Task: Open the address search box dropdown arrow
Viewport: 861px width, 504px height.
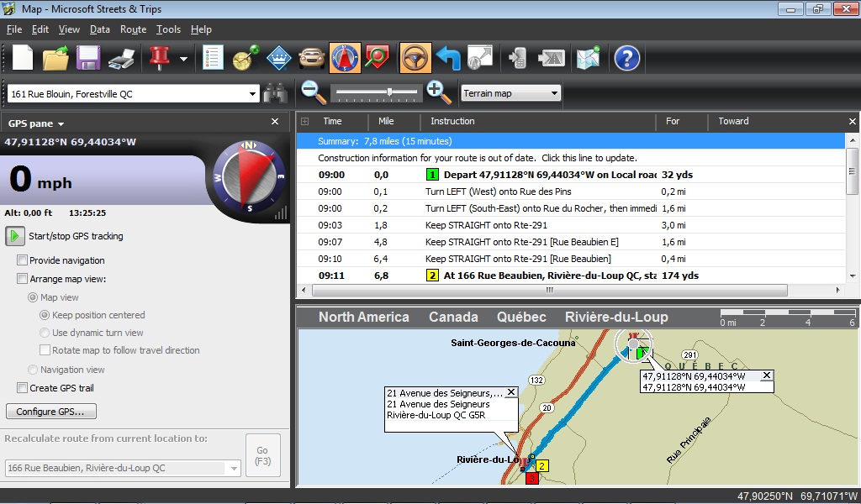Action: coord(252,94)
